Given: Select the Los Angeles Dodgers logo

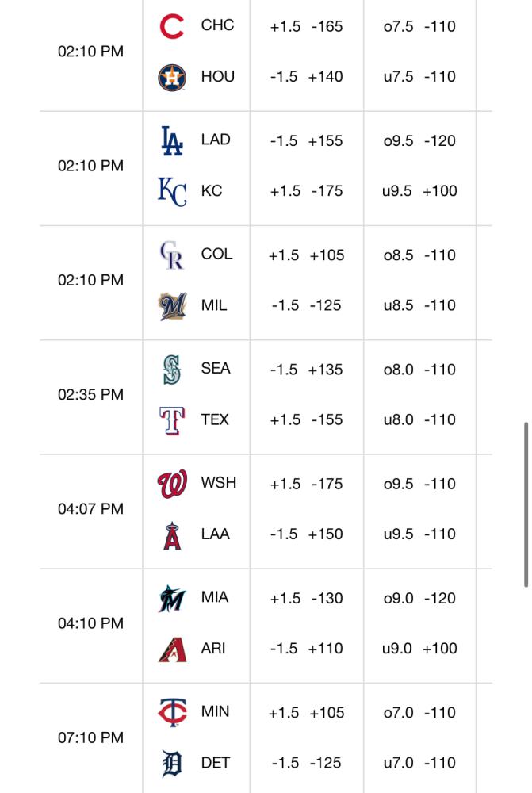Looking at the screenshot, I should click(x=172, y=140).
